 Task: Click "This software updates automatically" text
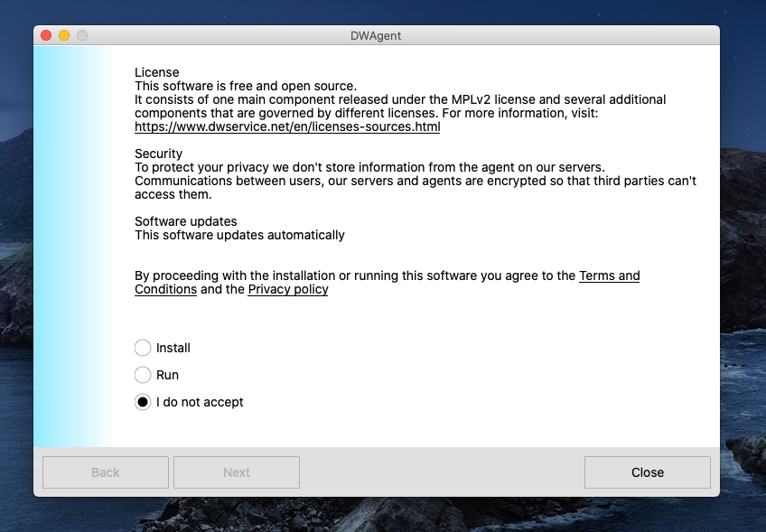(x=240, y=235)
